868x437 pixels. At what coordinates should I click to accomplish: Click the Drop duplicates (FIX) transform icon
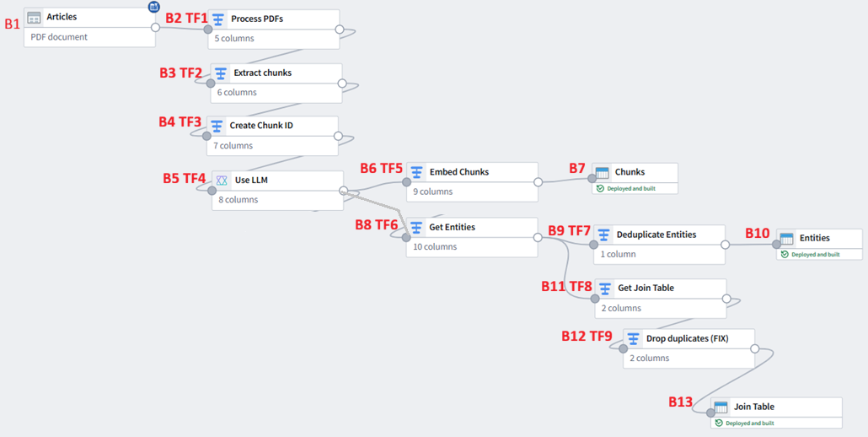pos(634,338)
